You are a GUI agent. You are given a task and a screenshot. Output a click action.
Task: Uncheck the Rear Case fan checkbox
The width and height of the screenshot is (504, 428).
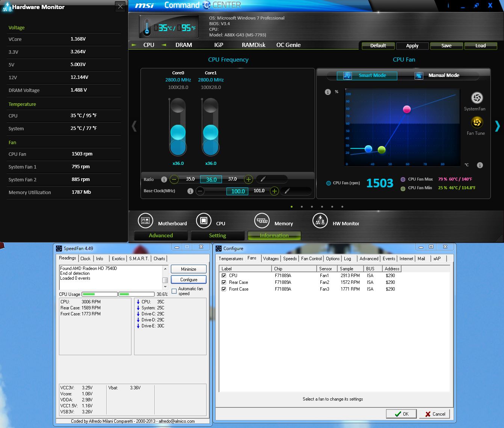(x=224, y=282)
